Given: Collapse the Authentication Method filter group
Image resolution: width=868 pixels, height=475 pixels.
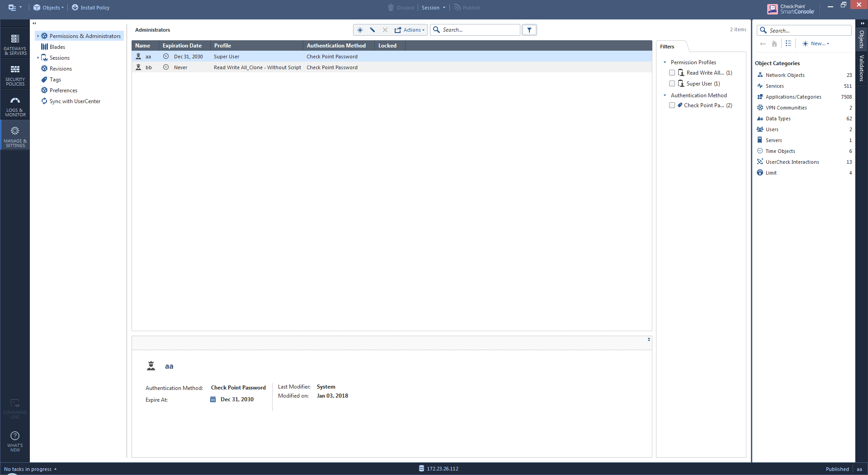Looking at the screenshot, I should pos(665,95).
